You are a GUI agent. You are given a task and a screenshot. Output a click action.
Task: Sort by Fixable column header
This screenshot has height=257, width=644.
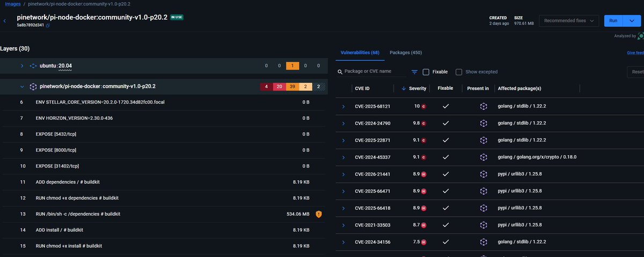coord(445,89)
